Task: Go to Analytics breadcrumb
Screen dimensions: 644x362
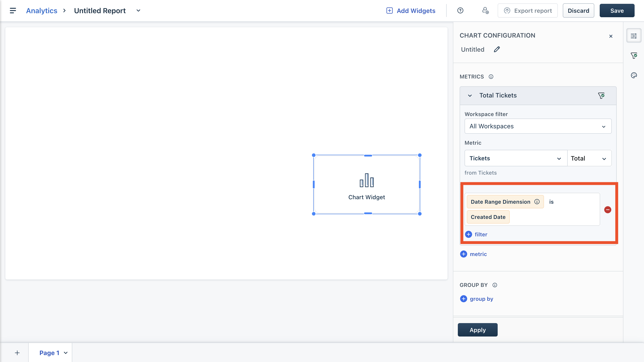Action: pyautogui.click(x=42, y=11)
